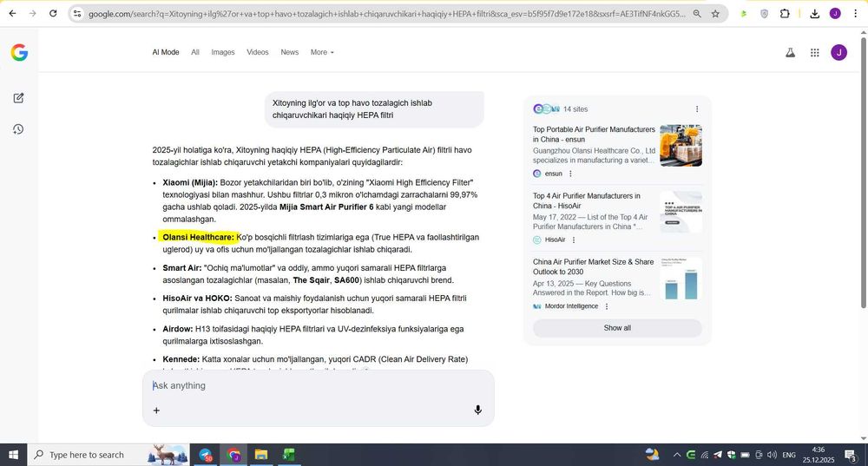
Task: Switch to the Images tab
Action: 222,52
